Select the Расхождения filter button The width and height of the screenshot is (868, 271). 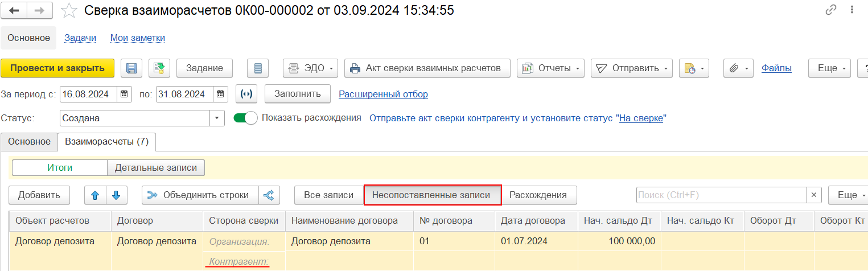538,195
